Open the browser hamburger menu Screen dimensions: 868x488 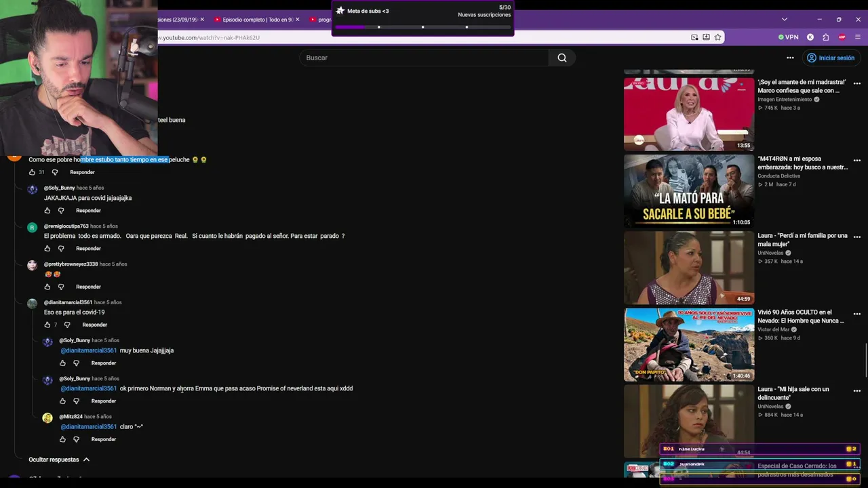[x=858, y=37]
